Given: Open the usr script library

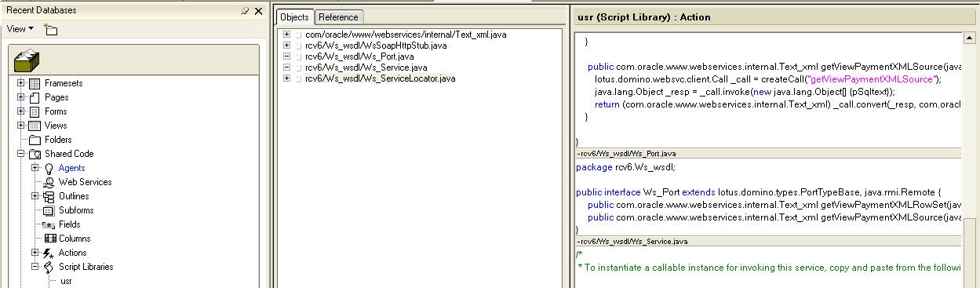Looking at the screenshot, I should (x=66, y=281).
